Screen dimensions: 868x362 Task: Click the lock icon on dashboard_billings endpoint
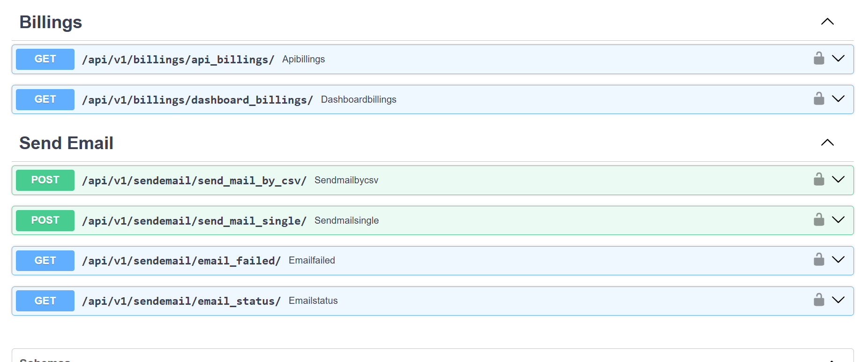coord(818,99)
